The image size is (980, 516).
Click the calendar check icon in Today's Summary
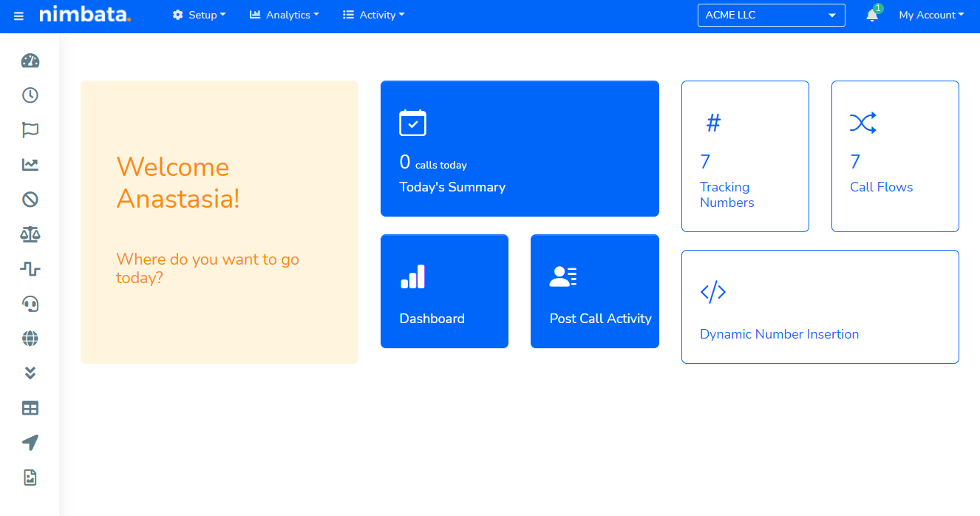point(412,123)
